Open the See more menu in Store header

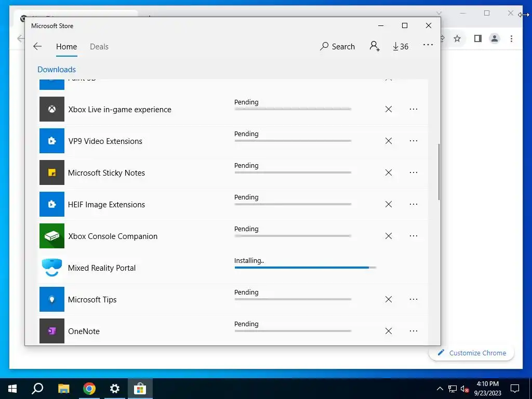coord(428,45)
